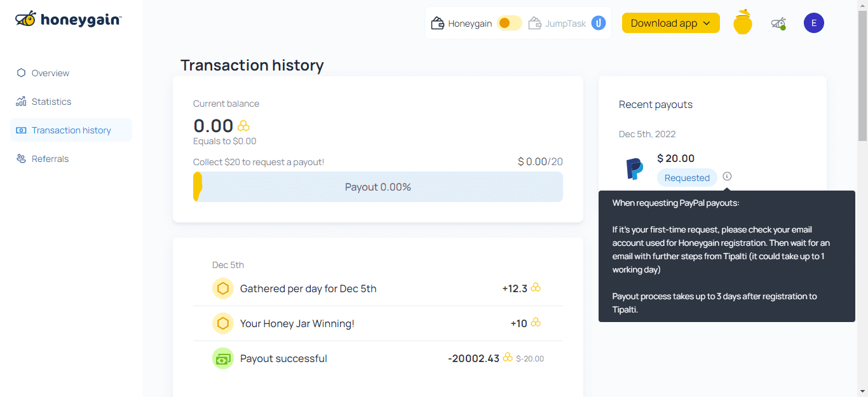The image size is (868, 397).
Task: Go to the Overview page
Action: click(x=50, y=73)
